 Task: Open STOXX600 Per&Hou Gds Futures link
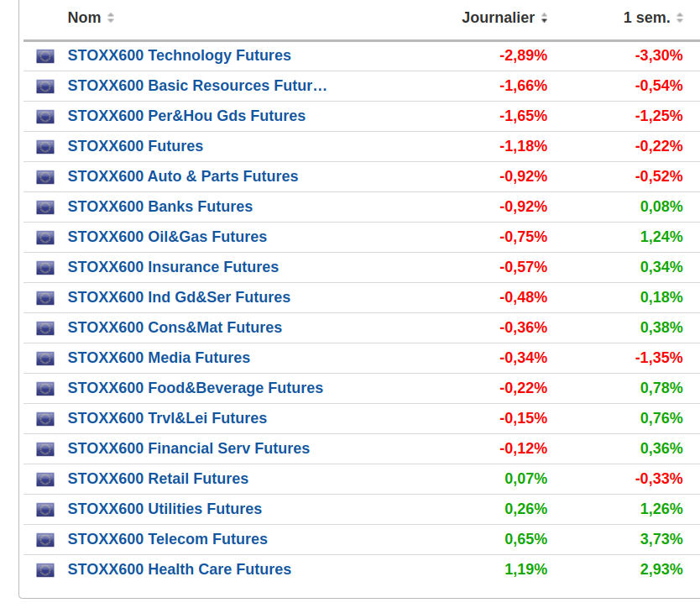pos(186,116)
